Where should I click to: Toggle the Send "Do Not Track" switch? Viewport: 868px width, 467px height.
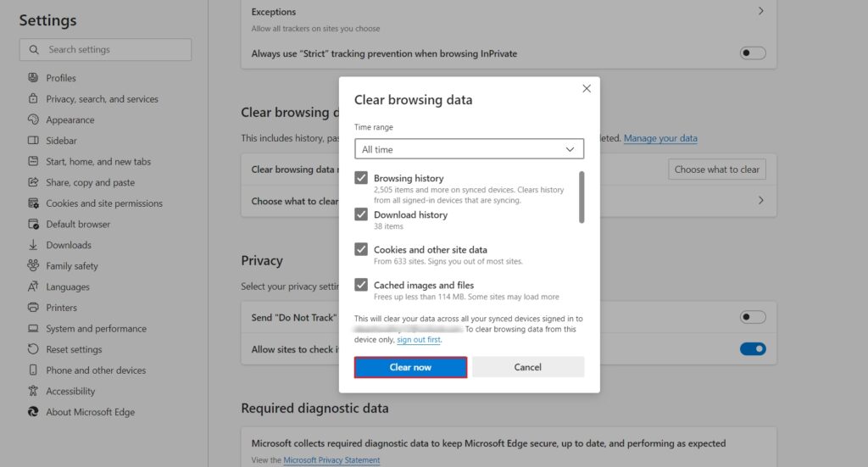(x=752, y=317)
